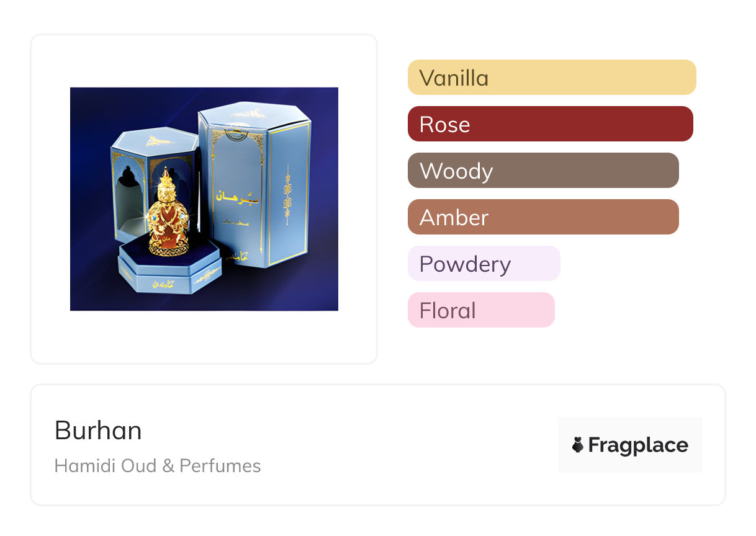The width and height of the screenshot is (756, 536).
Task: Open the Hamidi Oud & Perfumes brand link
Action: [x=158, y=466]
